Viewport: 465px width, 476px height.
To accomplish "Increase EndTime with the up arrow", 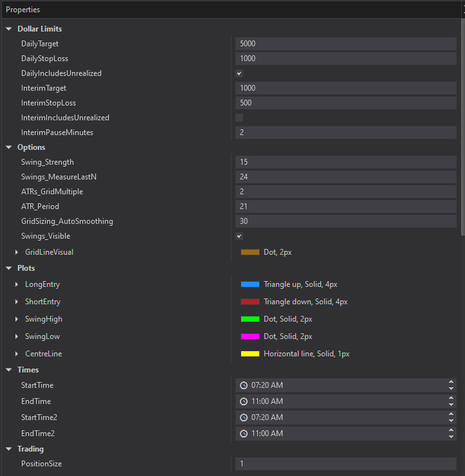I will [x=451, y=398].
